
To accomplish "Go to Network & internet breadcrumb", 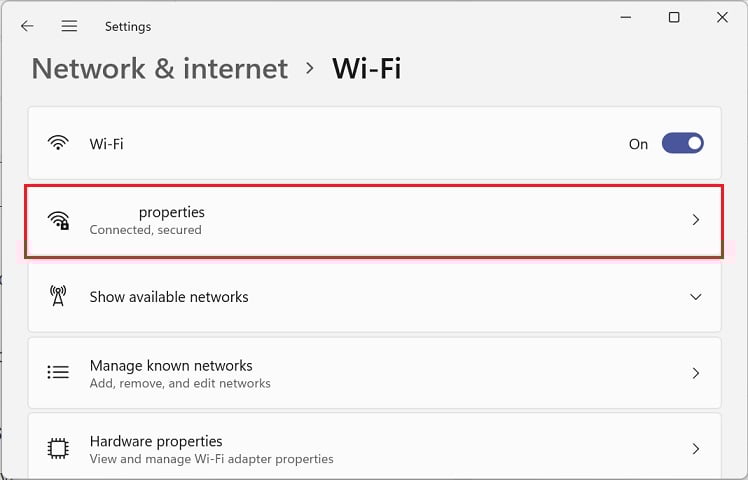I will coord(160,68).
